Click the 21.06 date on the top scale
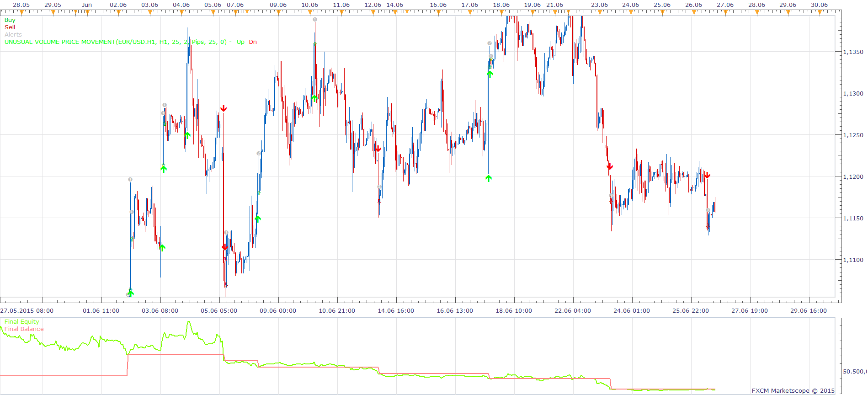 (x=555, y=5)
